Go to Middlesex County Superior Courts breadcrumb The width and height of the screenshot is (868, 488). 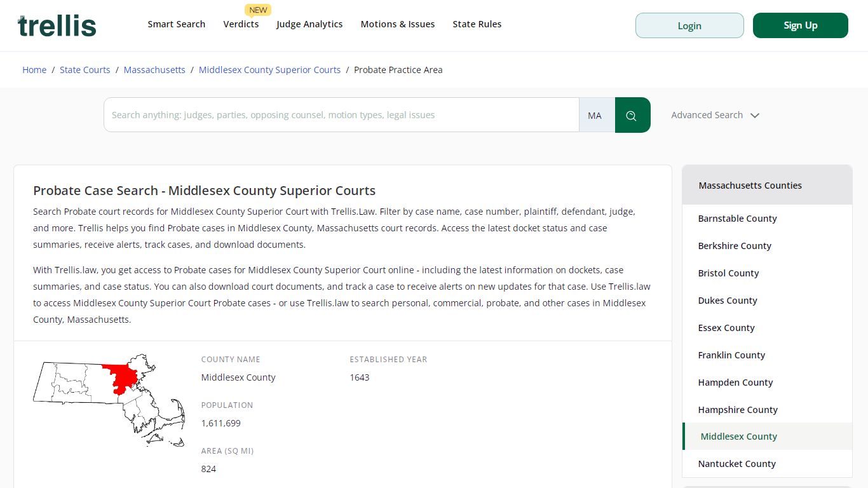click(269, 70)
